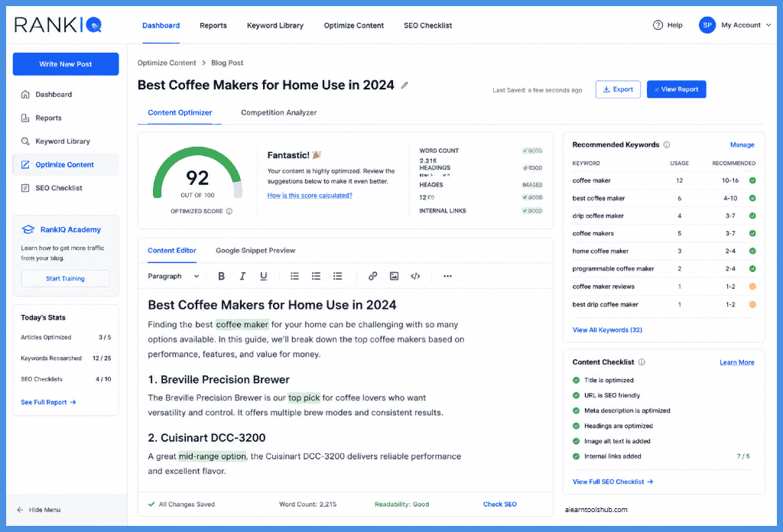Open View All Keywords (32) link
Image resolution: width=783 pixels, height=532 pixels.
(607, 330)
